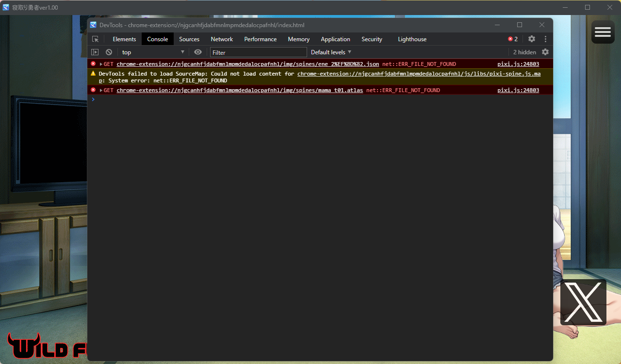The width and height of the screenshot is (621, 364).
Task: Expand the mama_t01.atlas GET error entry
Action: click(101, 90)
